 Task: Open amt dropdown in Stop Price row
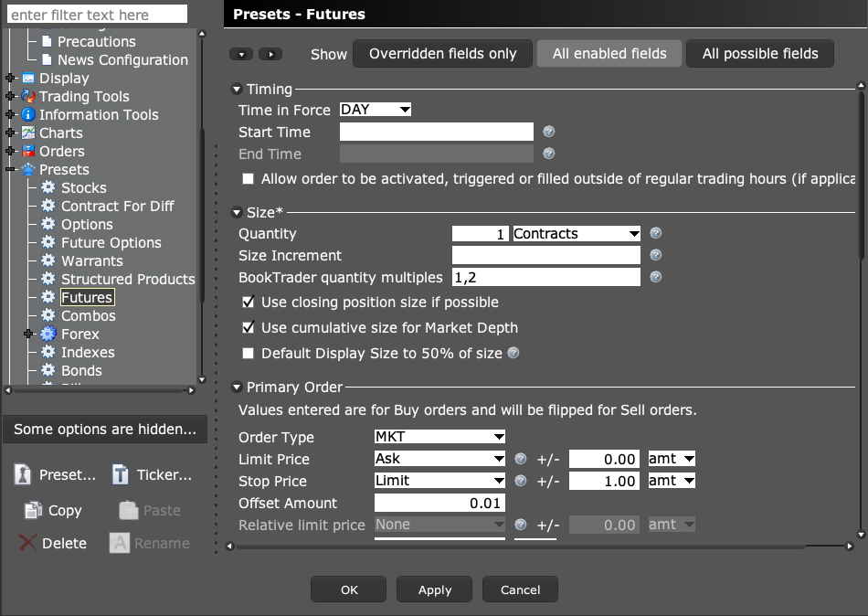(672, 481)
